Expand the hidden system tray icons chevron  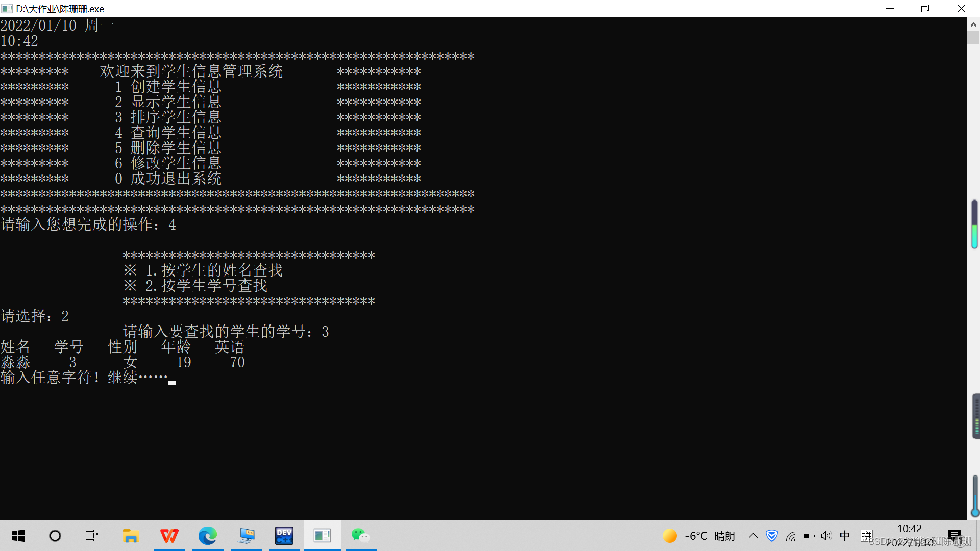753,536
